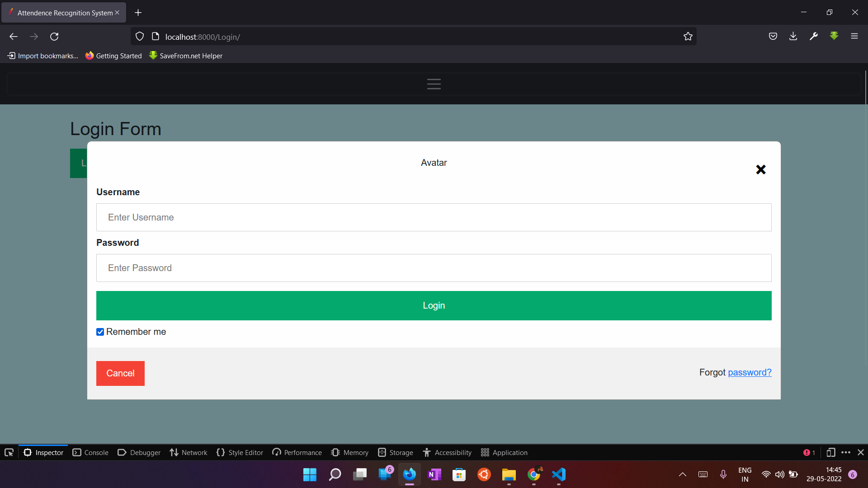Switch to the Storage tab in devtools
Image resolution: width=868 pixels, height=488 pixels.
coord(396,452)
